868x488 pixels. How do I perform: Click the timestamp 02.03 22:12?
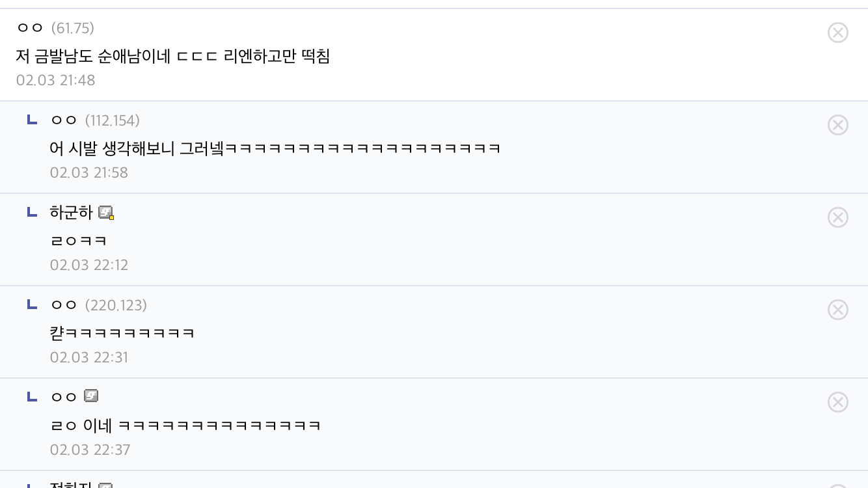89,265
